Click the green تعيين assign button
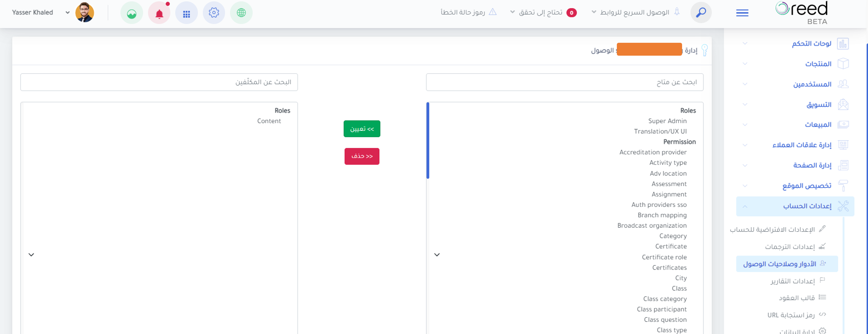Viewport: 868px width, 334px height. [x=362, y=129]
